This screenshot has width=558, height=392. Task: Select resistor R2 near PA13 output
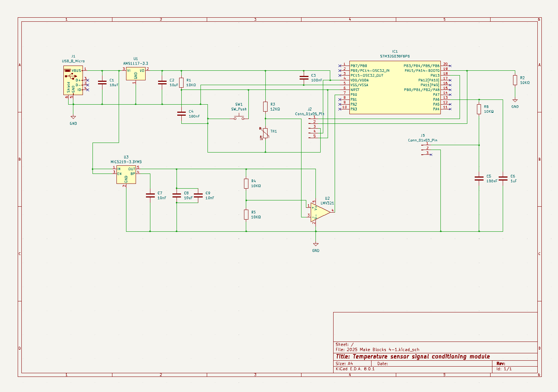click(515, 80)
